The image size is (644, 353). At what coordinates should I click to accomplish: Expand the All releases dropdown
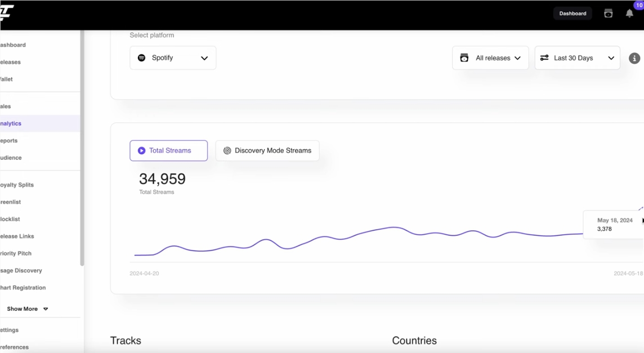click(x=490, y=58)
